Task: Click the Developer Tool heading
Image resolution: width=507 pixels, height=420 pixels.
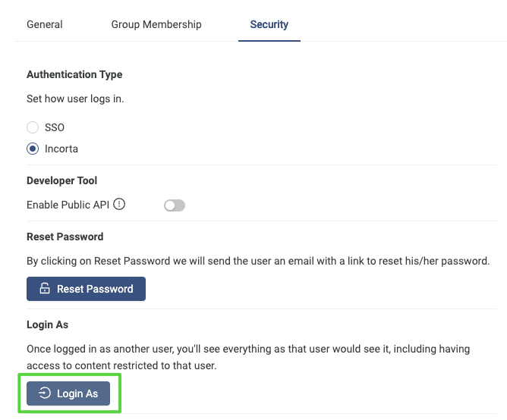Action: pos(62,180)
